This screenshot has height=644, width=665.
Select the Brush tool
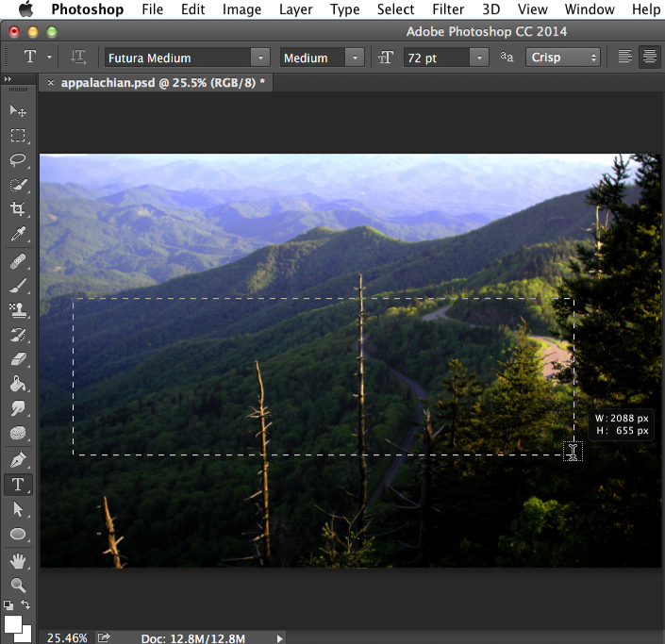[x=18, y=287]
